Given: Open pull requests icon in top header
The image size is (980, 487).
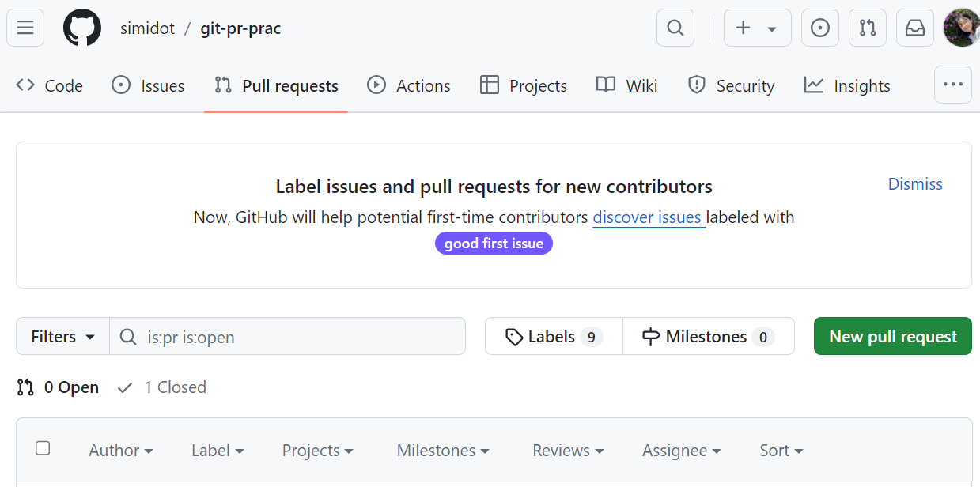Looking at the screenshot, I should coord(868,28).
